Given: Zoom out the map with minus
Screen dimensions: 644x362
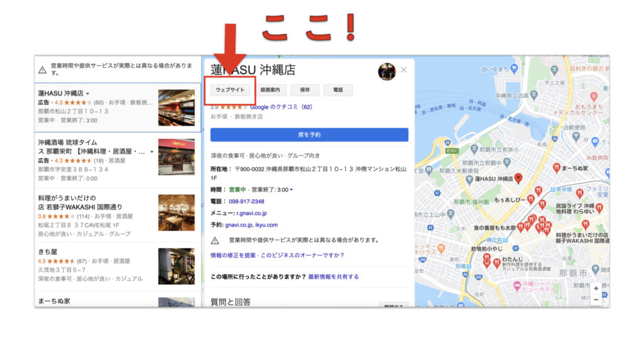Looking at the screenshot, I should 596,300.
